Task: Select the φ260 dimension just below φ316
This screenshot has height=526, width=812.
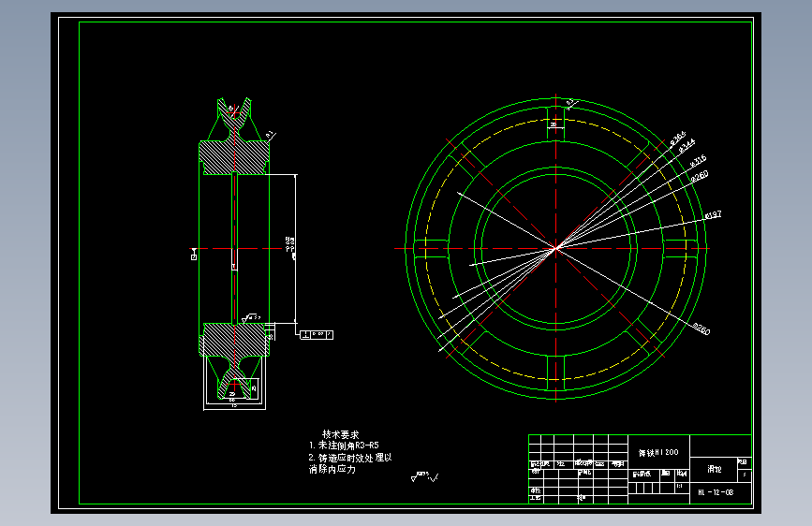Action: pyautogui.click(x=700, y=177)
